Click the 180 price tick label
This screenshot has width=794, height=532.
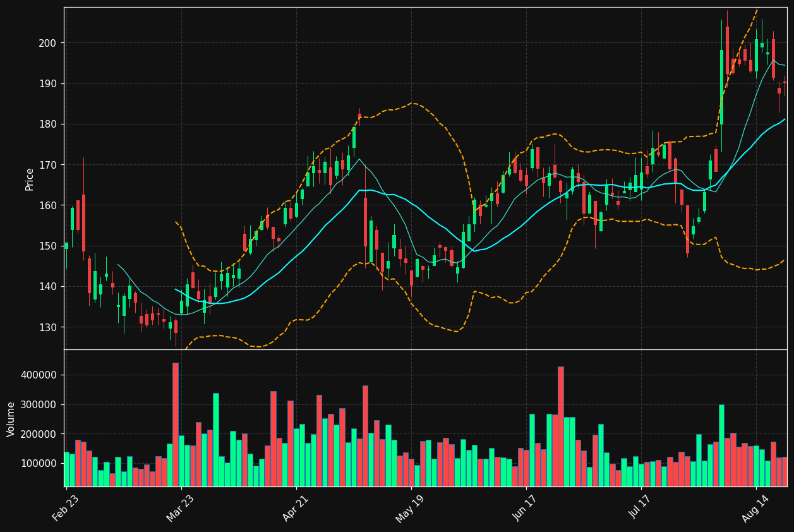(48, 124)
